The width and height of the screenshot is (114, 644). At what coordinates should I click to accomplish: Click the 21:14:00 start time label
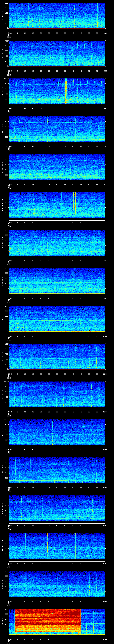(x=9, y=525)
